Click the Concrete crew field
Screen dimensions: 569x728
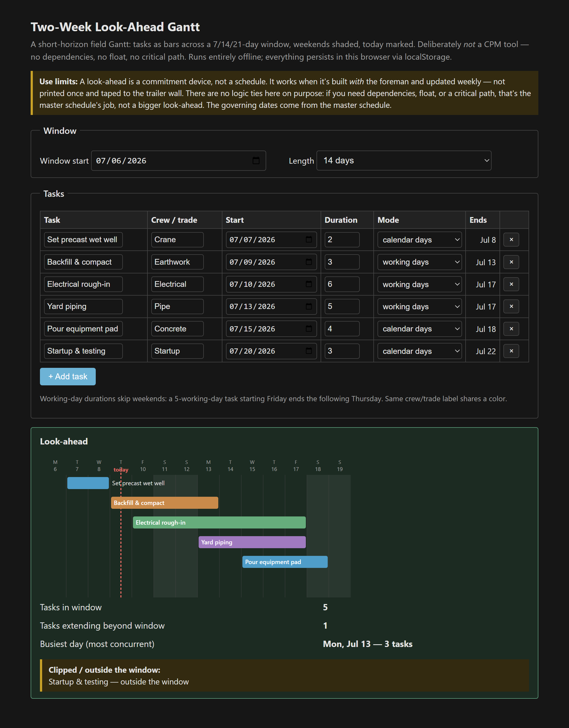(177, 329)
